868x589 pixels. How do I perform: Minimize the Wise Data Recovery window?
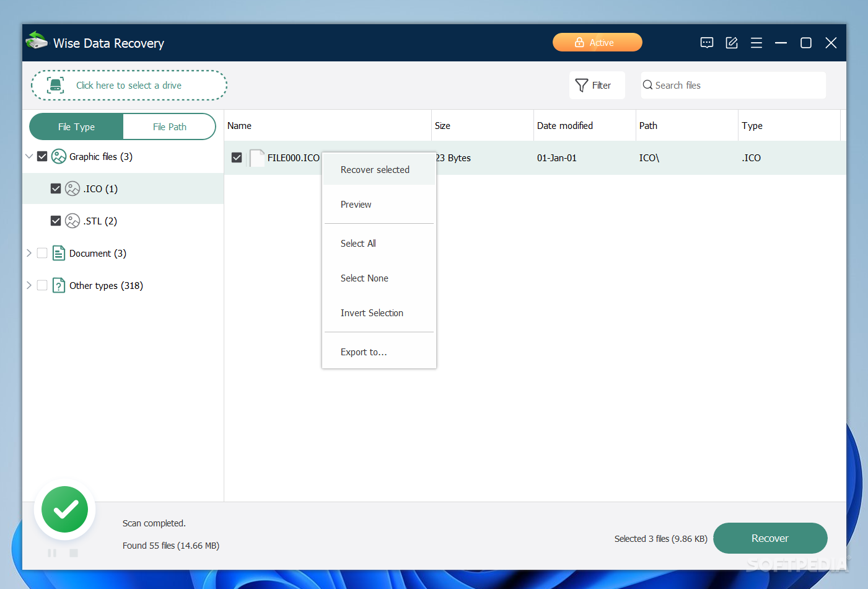coord(781,43)
